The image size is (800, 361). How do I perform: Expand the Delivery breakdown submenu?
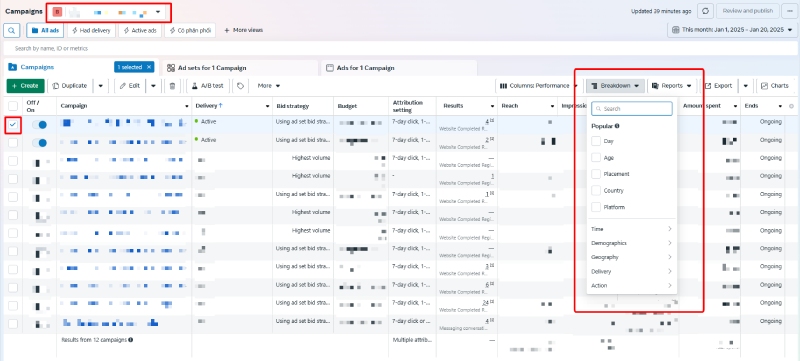coord(632,271)
